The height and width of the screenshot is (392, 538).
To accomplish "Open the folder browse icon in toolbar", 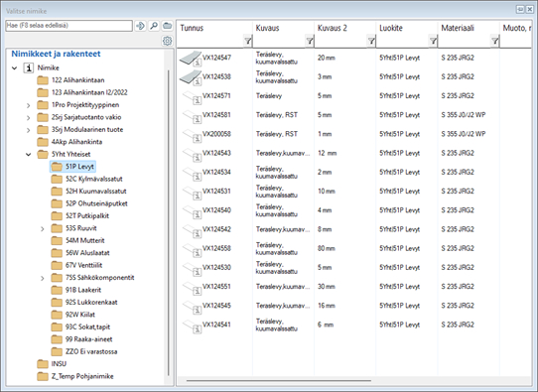I will click(x=167, y=26).
